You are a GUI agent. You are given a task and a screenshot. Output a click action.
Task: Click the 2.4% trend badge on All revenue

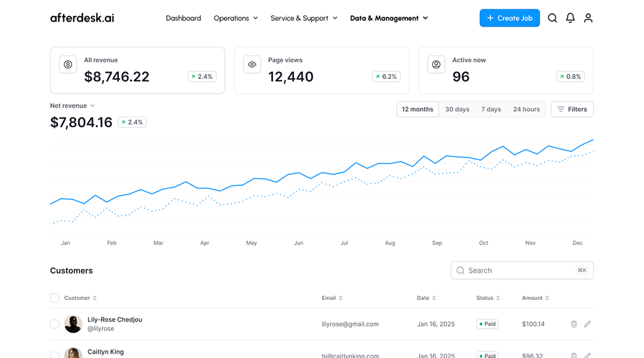(202, 76)
